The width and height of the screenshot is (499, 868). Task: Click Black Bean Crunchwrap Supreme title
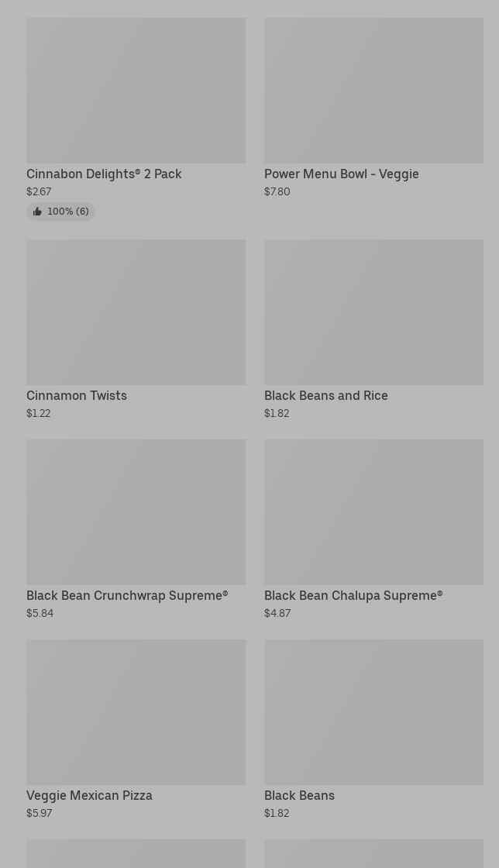pyautogui.click(x=127, y=596)
